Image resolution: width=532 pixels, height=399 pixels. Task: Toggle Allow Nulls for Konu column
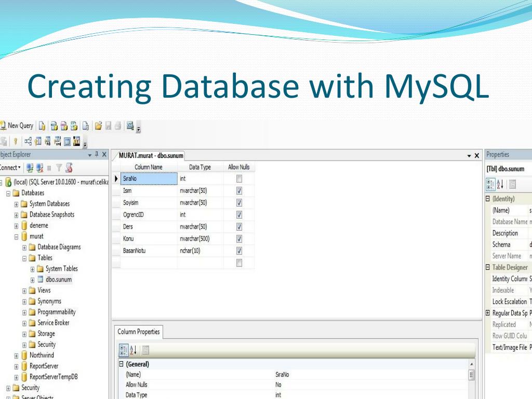pos(239,239)
